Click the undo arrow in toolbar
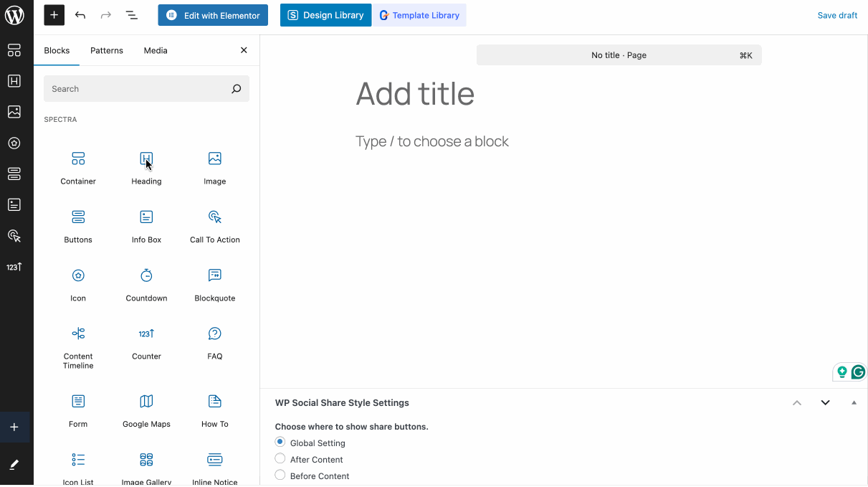 click(x=80, y=15)
